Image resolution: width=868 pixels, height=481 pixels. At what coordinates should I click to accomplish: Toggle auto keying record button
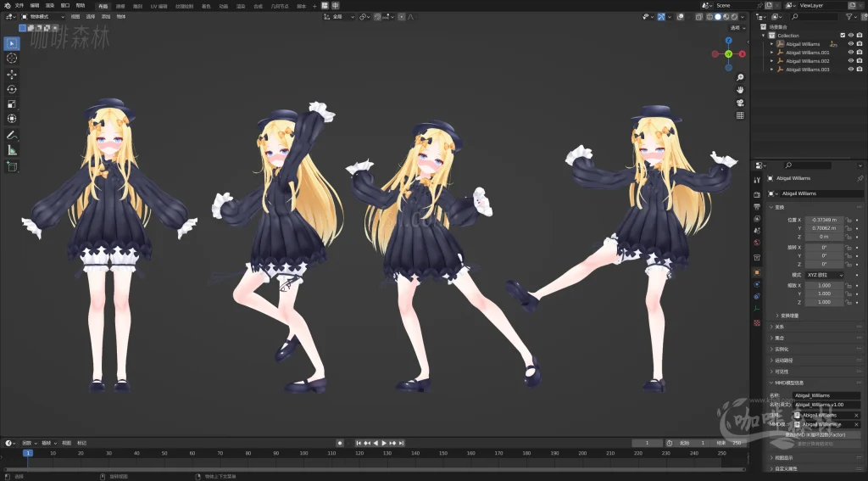click(x=340, y=443)
